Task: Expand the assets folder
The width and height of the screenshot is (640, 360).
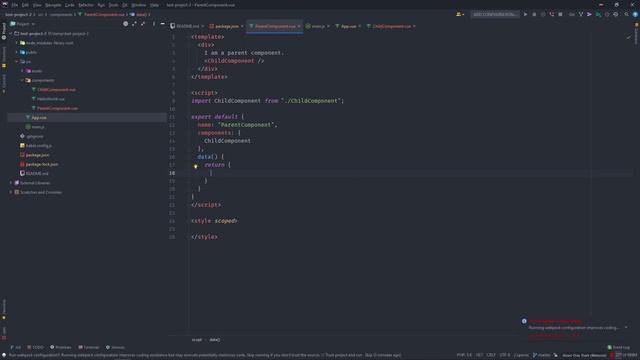Action: pyautogui.click(x=22, y=71)
